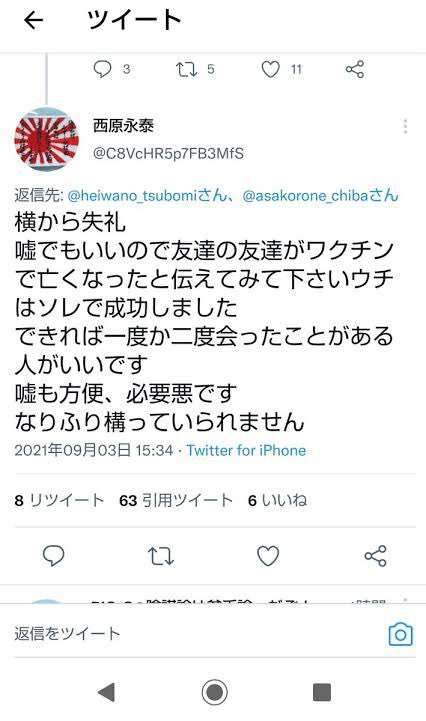Screen dimensions: 426x721
Task: Share the parent tweet via share icon
Action: click(355, 69)
